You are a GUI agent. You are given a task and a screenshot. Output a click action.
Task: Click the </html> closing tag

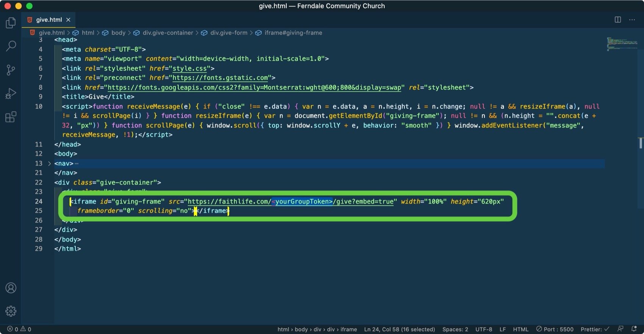coord(67,249)
